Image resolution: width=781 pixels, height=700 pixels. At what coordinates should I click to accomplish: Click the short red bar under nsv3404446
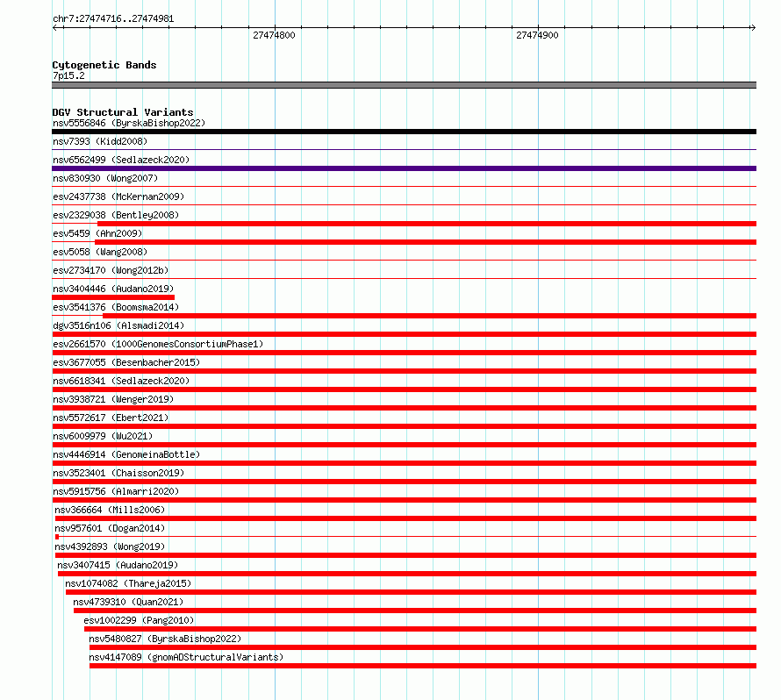113,297
